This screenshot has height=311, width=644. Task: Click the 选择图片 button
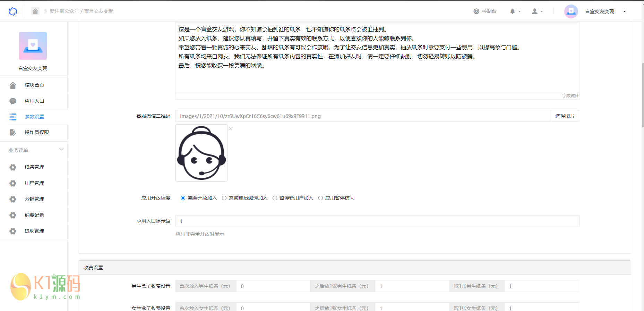565,116
